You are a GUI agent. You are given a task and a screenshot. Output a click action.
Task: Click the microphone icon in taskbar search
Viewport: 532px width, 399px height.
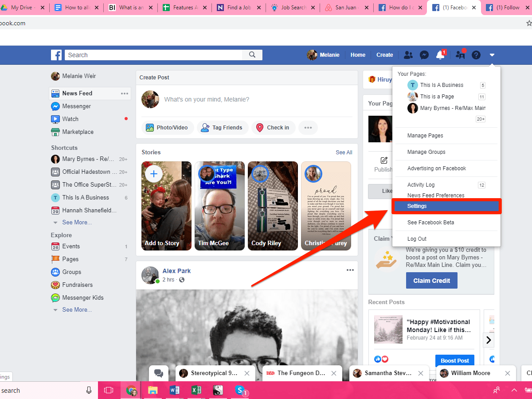[89, 390]
